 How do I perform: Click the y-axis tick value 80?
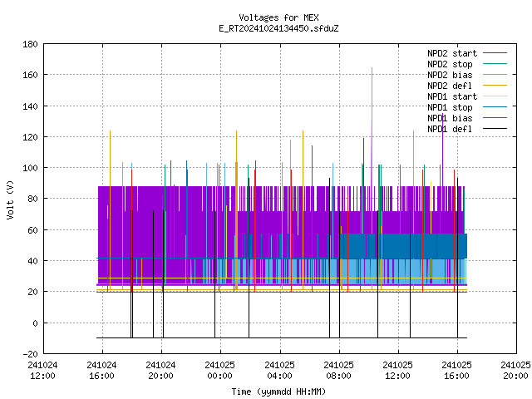[32, 199]
